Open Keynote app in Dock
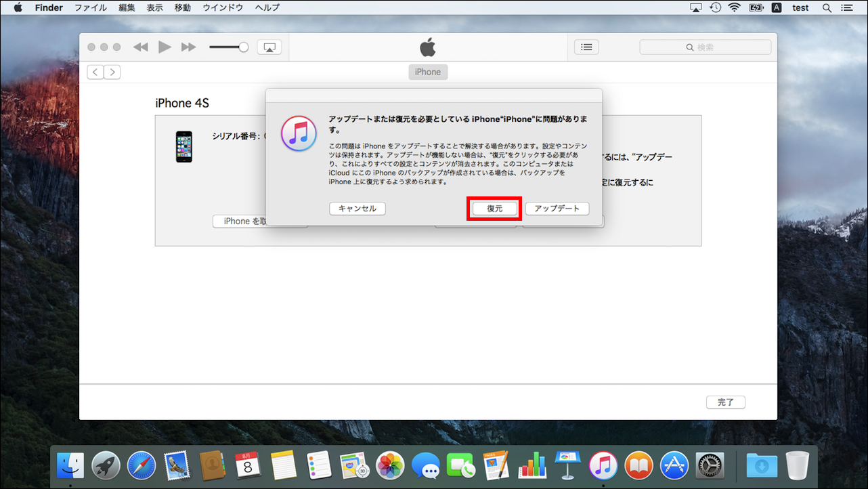This screenshot has height=489, width=868. click(567, 465)
